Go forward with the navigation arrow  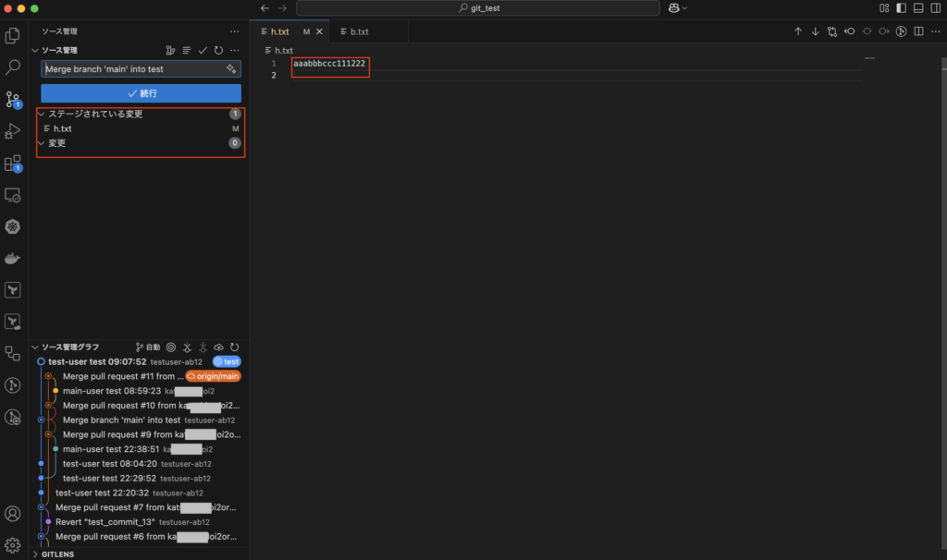pos(282,7)
